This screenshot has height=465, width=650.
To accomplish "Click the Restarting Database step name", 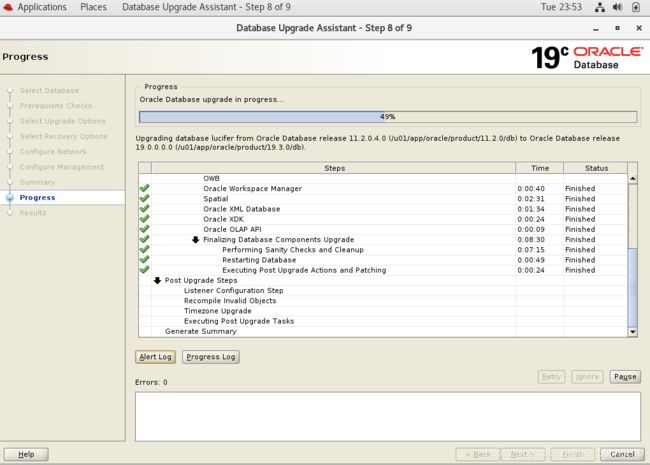I will tap(259, 260).
